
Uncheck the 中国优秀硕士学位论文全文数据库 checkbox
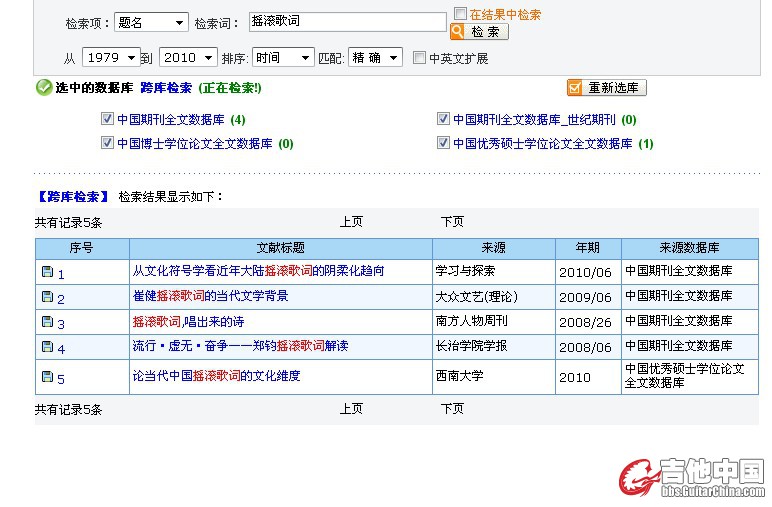(x=443, y=143)
